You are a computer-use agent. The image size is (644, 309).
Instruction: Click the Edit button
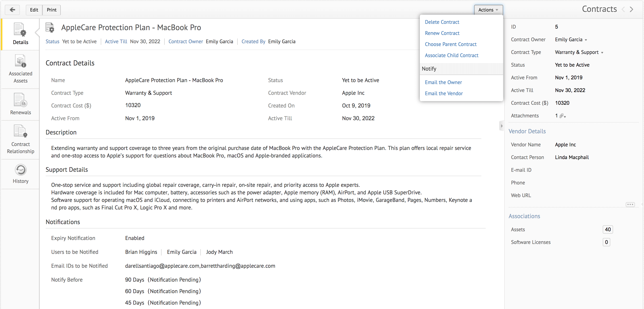pyautogui.click(x=34, y=10)
